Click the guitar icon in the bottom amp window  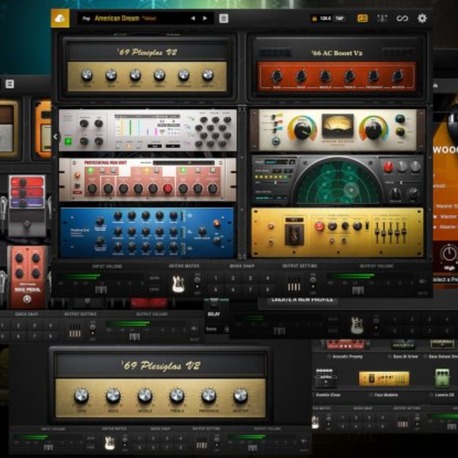[x=110, y=443]
